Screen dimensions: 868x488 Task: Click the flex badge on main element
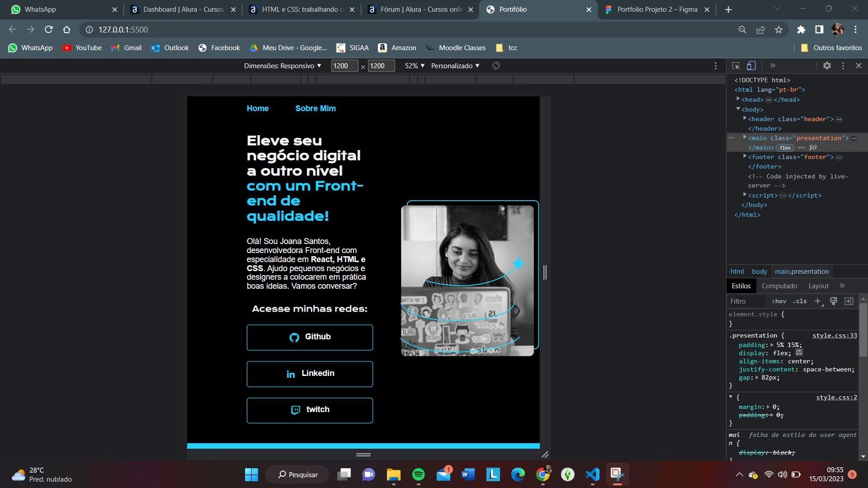[785, 148]
